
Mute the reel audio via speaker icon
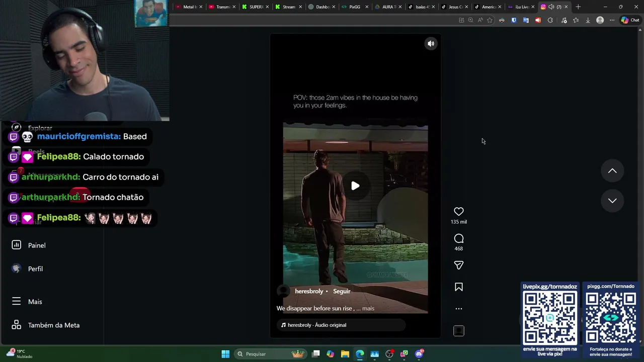[x=431, y=44]
